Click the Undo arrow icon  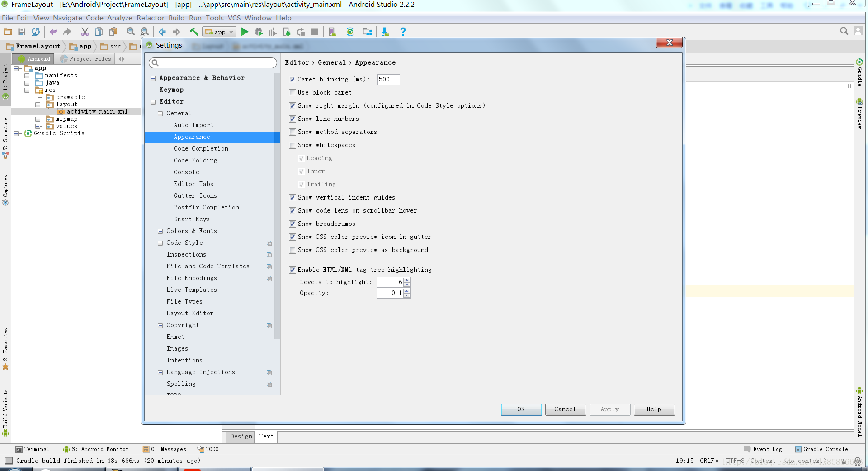(x=53, y=32)
